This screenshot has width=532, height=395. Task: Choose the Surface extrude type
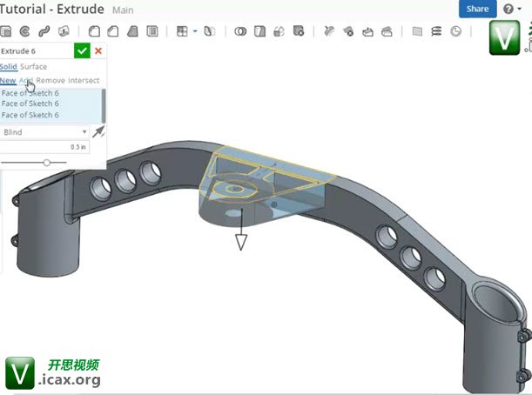pos(33,66)
